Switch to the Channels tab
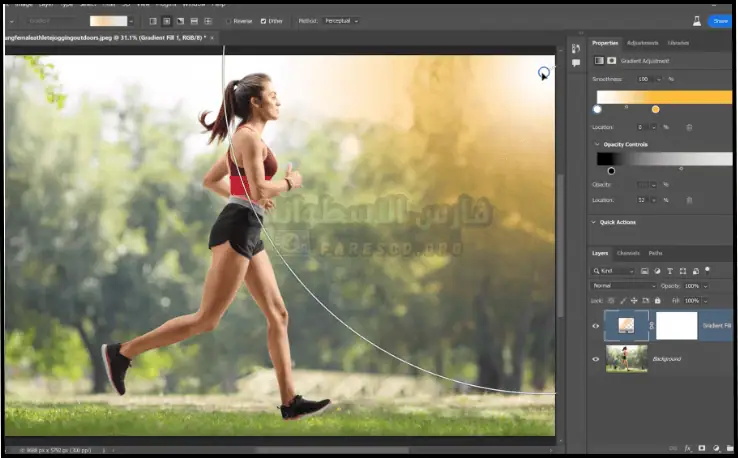Image resolution: width=738 pixels, height=458 pixels. [628, 253]
